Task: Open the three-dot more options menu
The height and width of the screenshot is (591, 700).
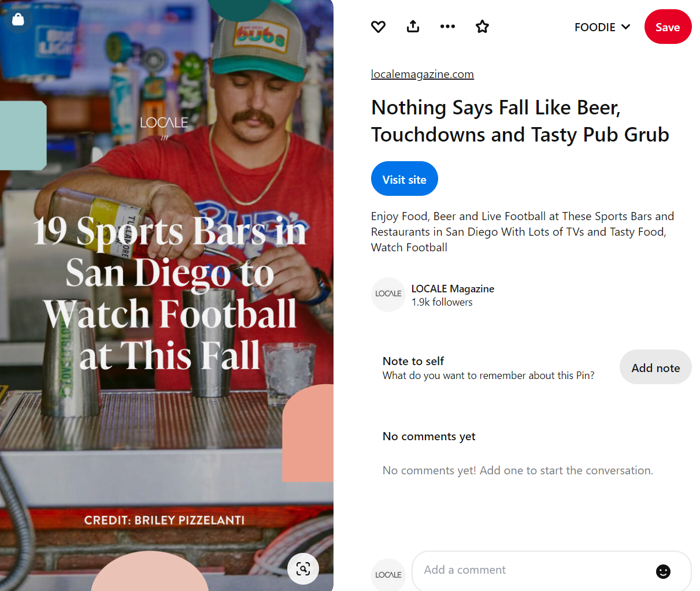Action: click(447, 27)
